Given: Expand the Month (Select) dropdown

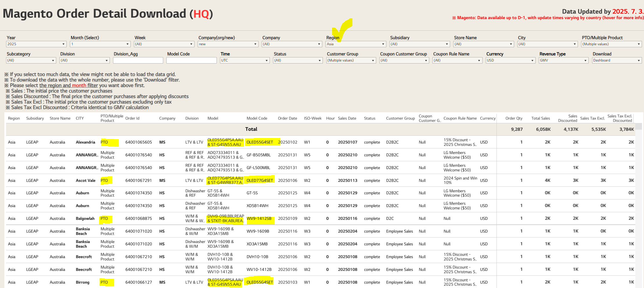Looking at the screenshot, I should 100,44.
